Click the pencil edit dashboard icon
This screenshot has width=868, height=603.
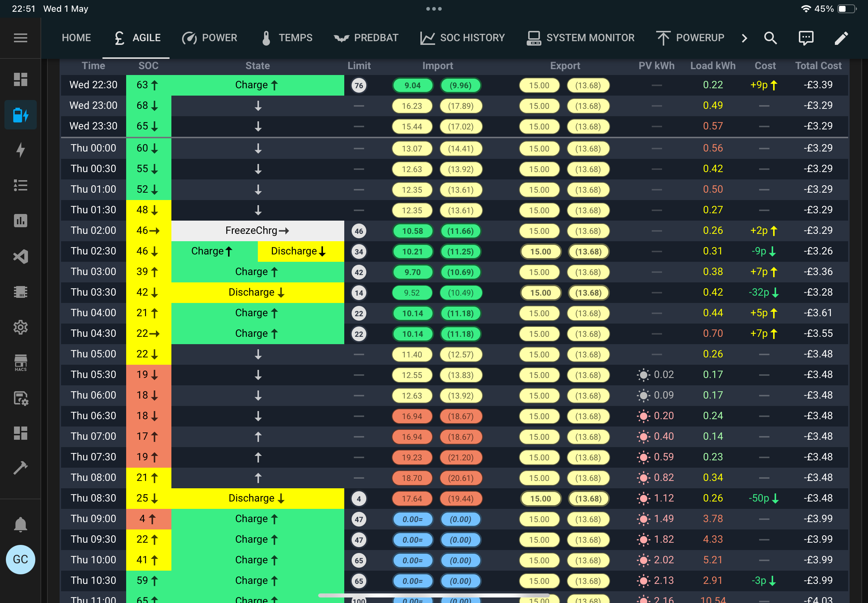pyautogui.click(x=841, y=38)
